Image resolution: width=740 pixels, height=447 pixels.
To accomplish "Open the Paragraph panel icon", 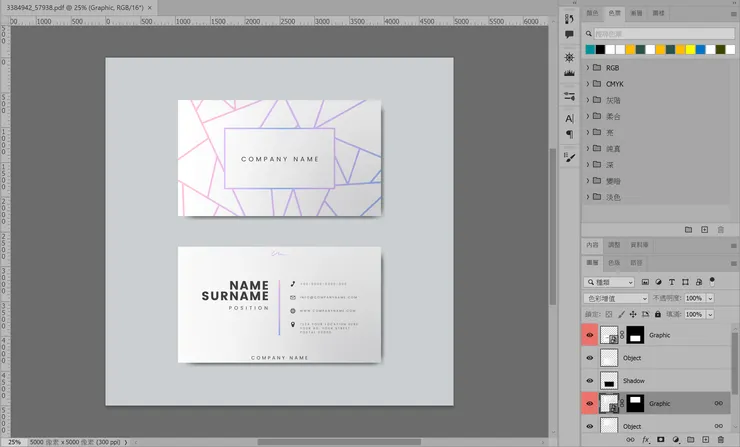I will [x=569, y=134].
